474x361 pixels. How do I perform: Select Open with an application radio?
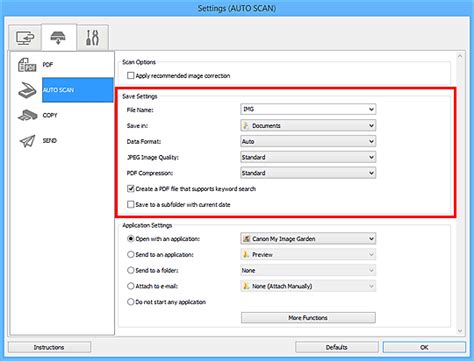[x=130, y=239]
